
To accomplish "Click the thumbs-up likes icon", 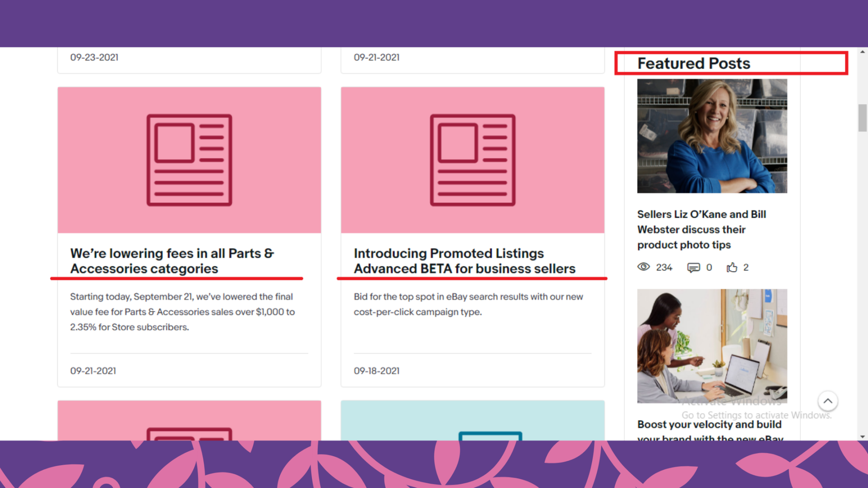I will pyautogui.click(x=732, y=267).
